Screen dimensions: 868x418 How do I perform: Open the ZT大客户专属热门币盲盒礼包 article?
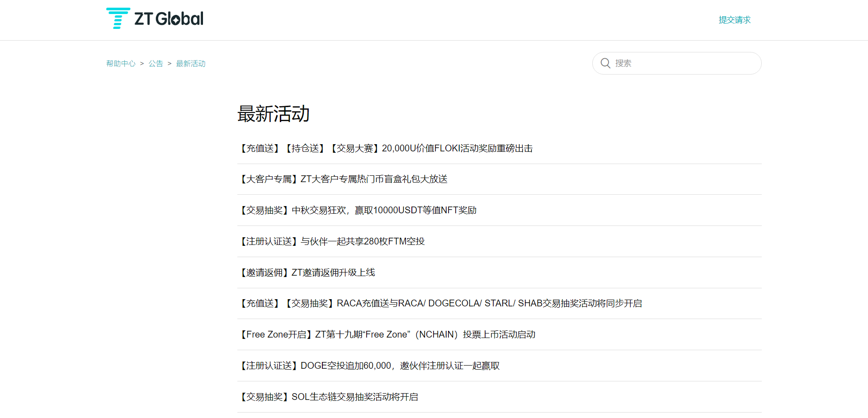tap(343, 179)
